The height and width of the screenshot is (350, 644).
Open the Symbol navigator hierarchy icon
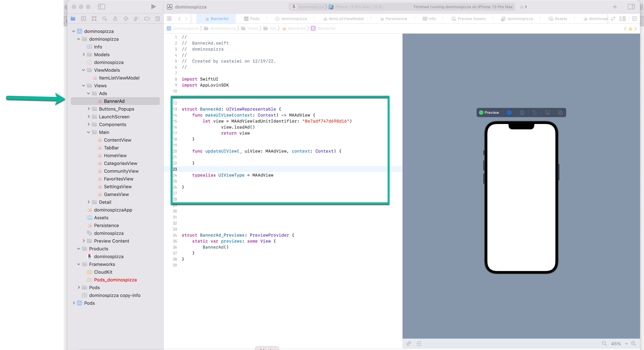[x=94, y=18]
